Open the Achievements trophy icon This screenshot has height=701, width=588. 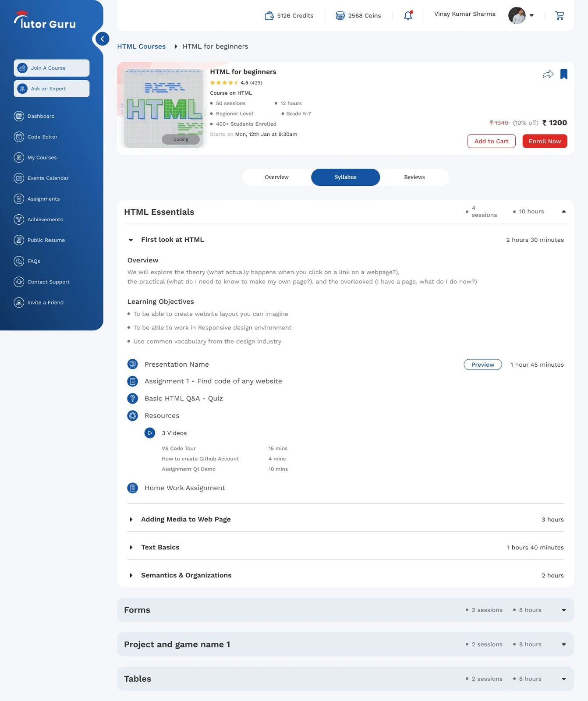pos(19,220)
